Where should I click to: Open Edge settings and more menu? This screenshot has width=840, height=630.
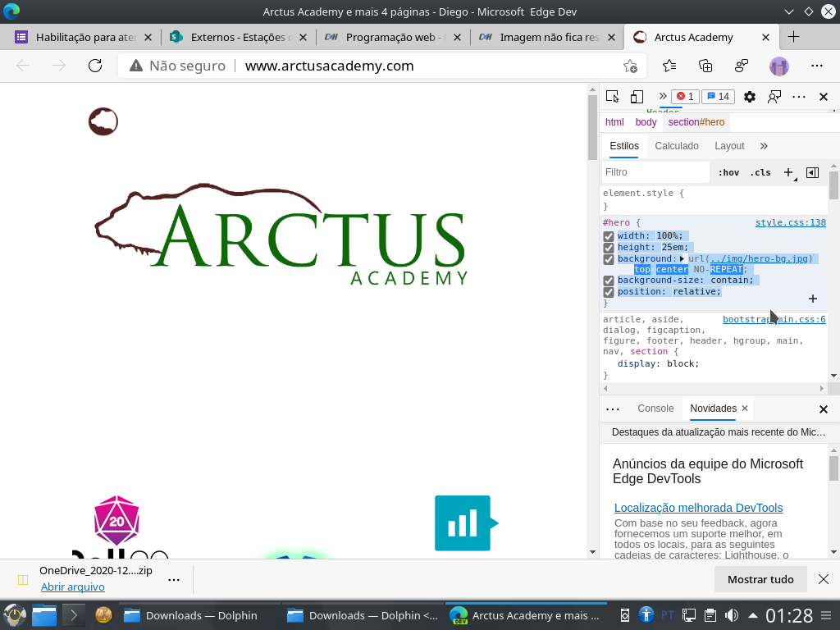point(816,66)
